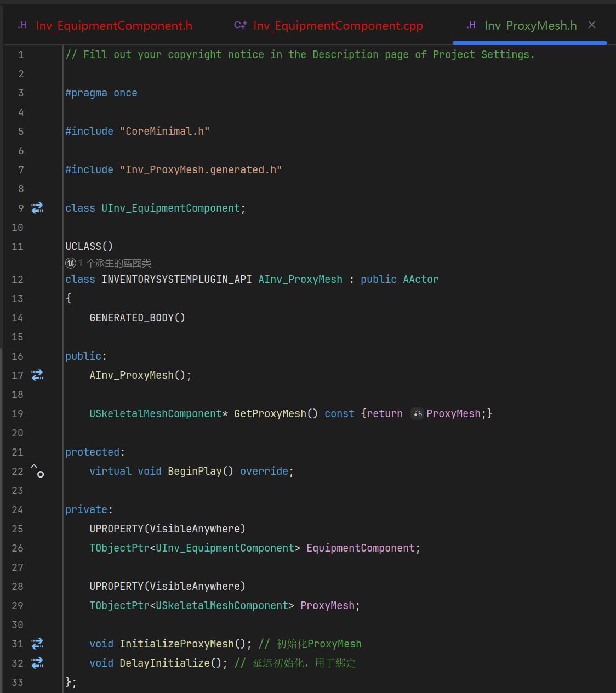Image resolution: width=616 pixels, height=693 pixels.
Task: Click the private: access specifier
Action: (x=89, y=510)
